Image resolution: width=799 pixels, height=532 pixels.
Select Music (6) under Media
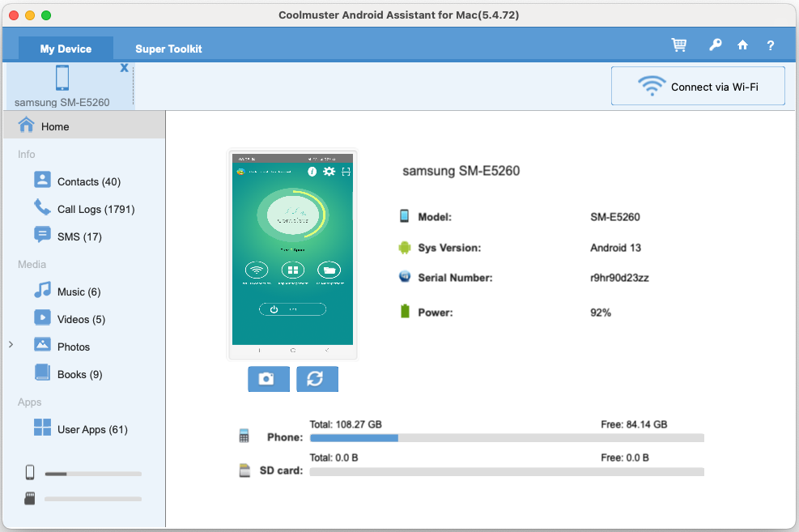point(80,291)
